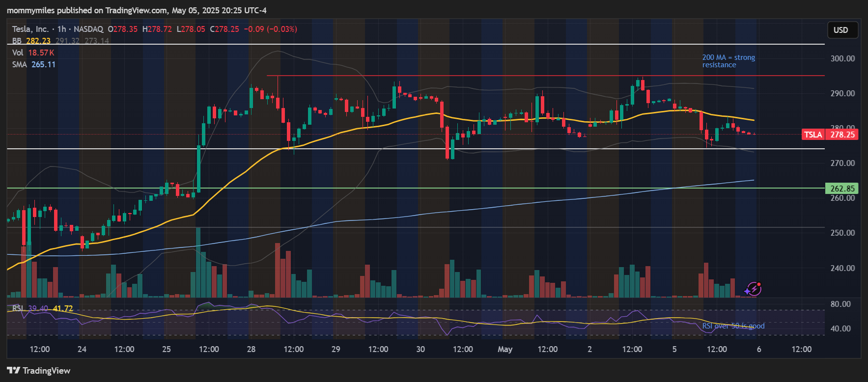Click the RSI indicator legend label
The image size is (868, 382).
point(18,308)
